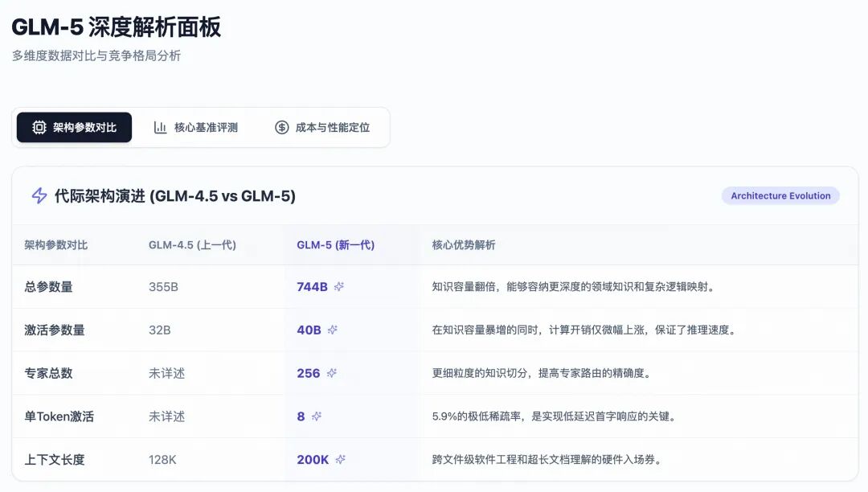The width and height of the screenshot is (868, 492).
Task: Click 未详述 in the 专家总数 row
Action: click(x=166, y=373)
